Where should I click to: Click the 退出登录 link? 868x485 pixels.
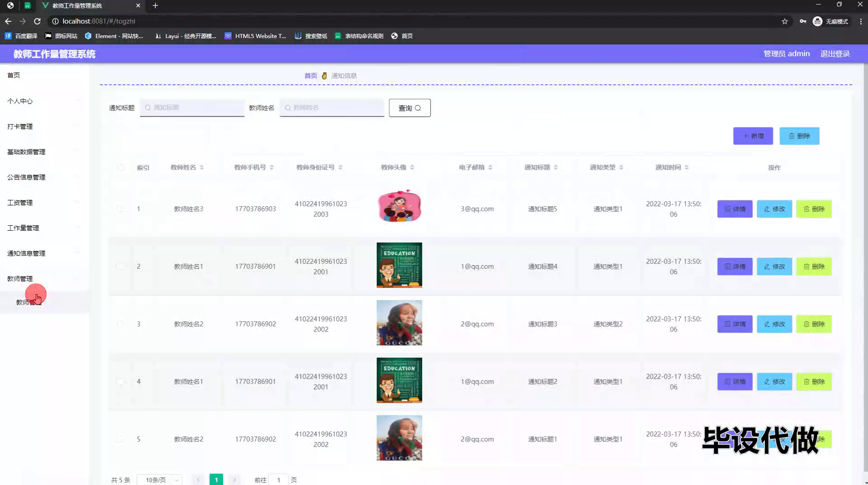[x=835, y=54]
